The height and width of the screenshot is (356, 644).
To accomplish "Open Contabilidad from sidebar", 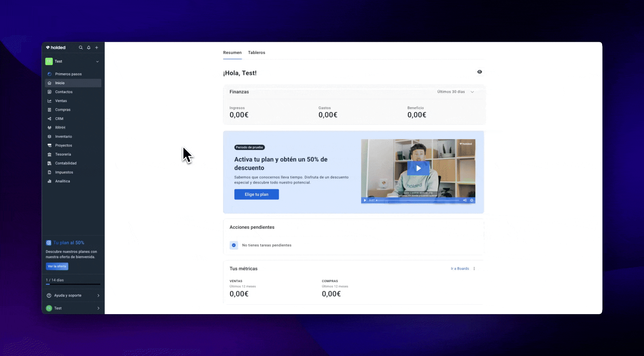I will click(x=66, y=163).
